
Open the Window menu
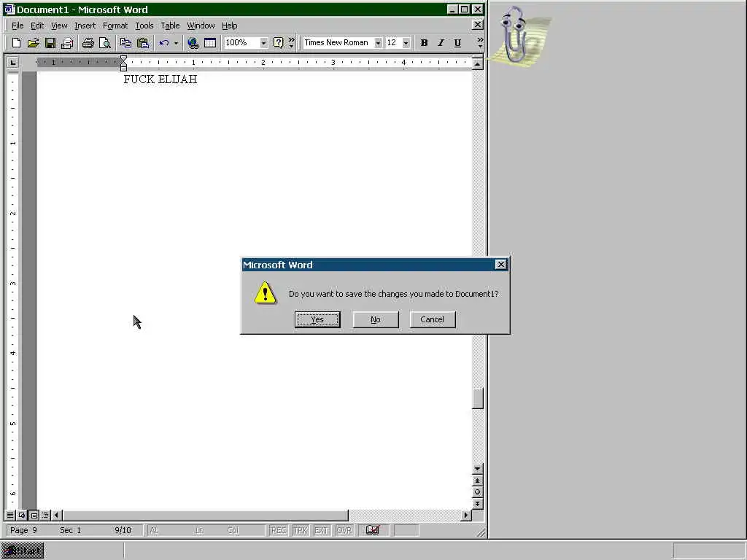201,26
